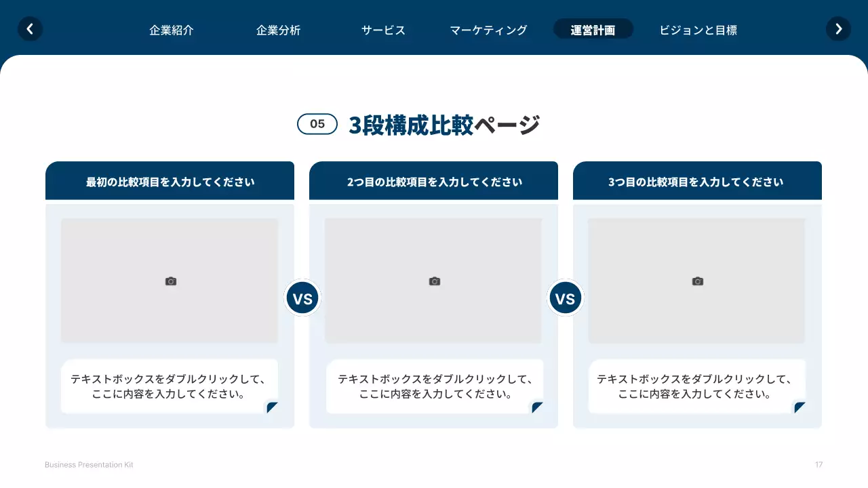Click the first column header 最初の比較項目を入力してください
Image resolution: width=868 pixels, height=488 pixels.
coord(170,181)
